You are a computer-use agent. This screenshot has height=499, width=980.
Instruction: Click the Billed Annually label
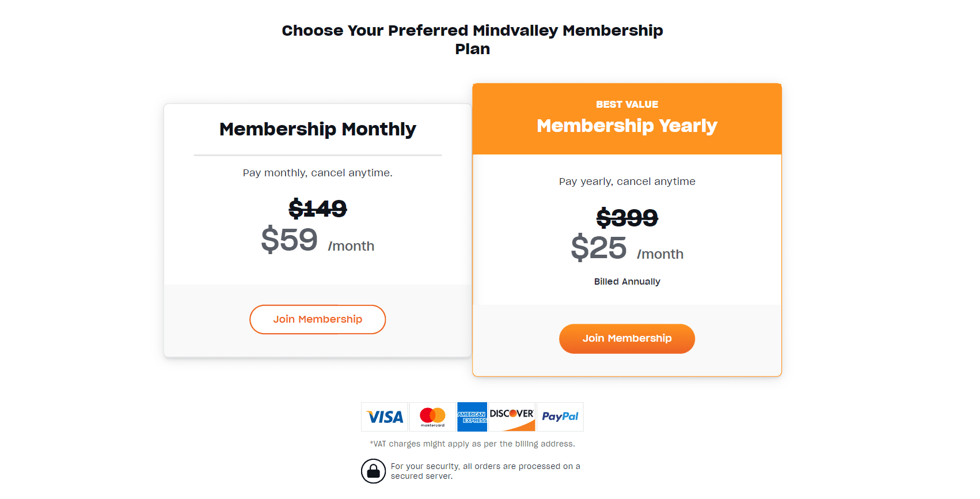tap(627, 281)
